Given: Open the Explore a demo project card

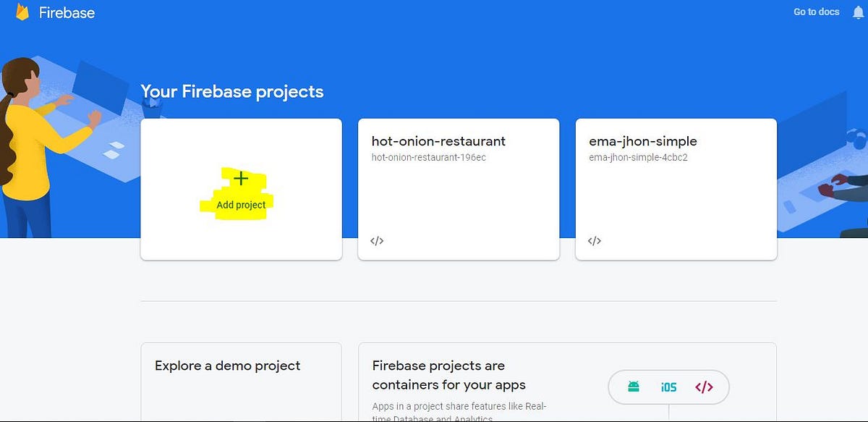Looking at the screenshot, I should click(226, 366).
